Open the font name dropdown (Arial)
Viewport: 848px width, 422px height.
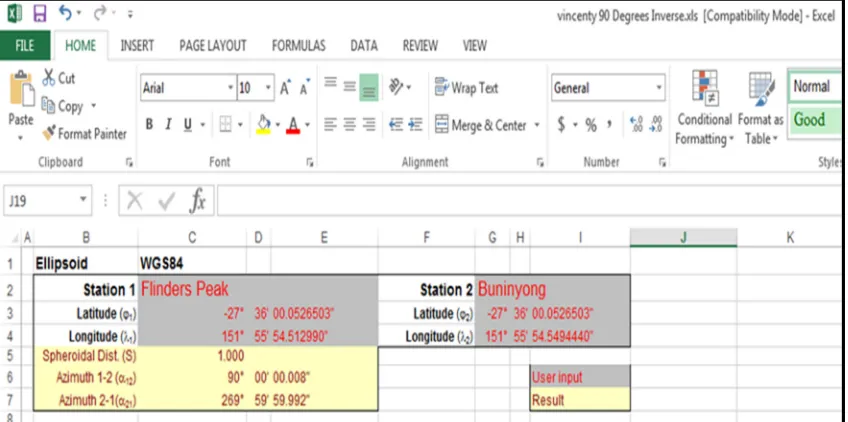click(230, 88)
